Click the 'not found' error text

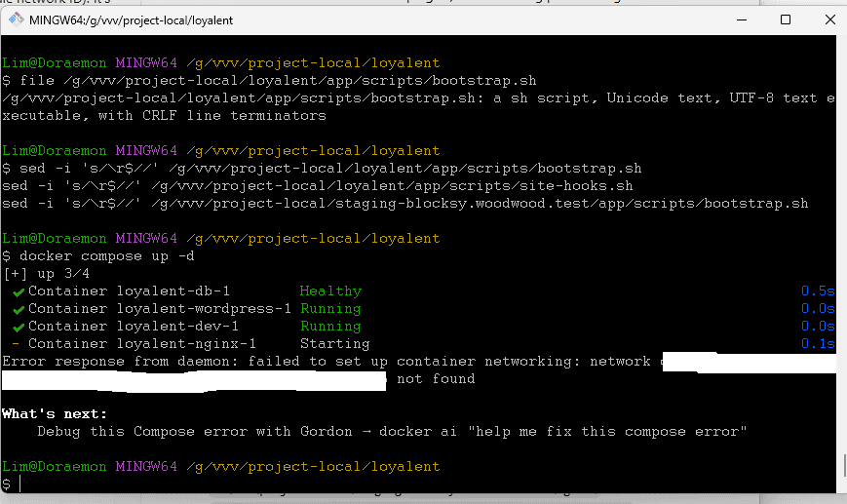coord(436,378)
